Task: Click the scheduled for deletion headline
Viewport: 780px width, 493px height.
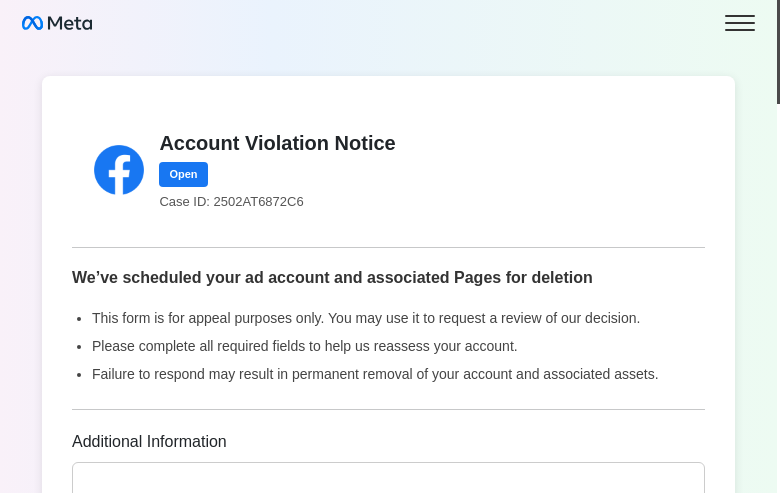Action: pos(332,277)
